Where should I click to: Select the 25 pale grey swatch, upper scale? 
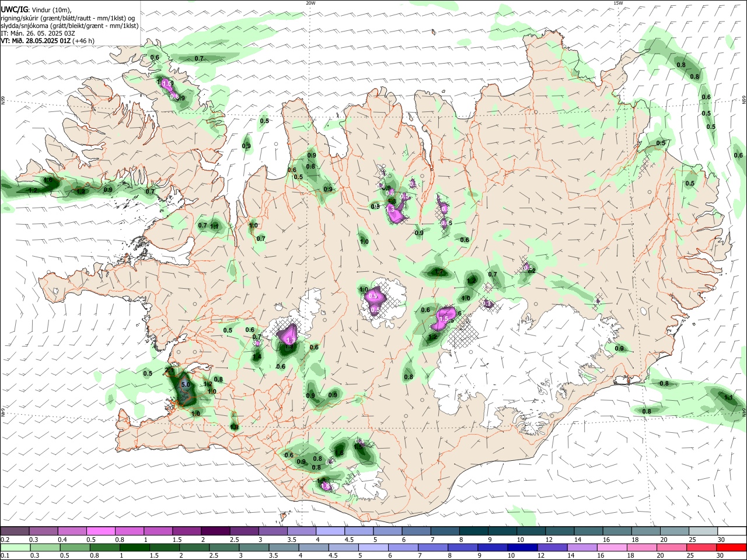coord(703,531)
